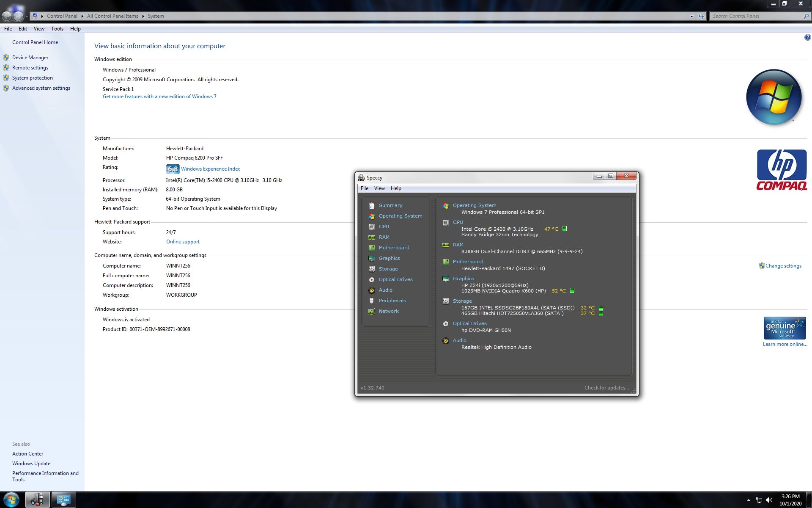Viewport: 812px width, 508px height.
Task: Open Control Panel help question mark icon
Action: coord(807,37)
